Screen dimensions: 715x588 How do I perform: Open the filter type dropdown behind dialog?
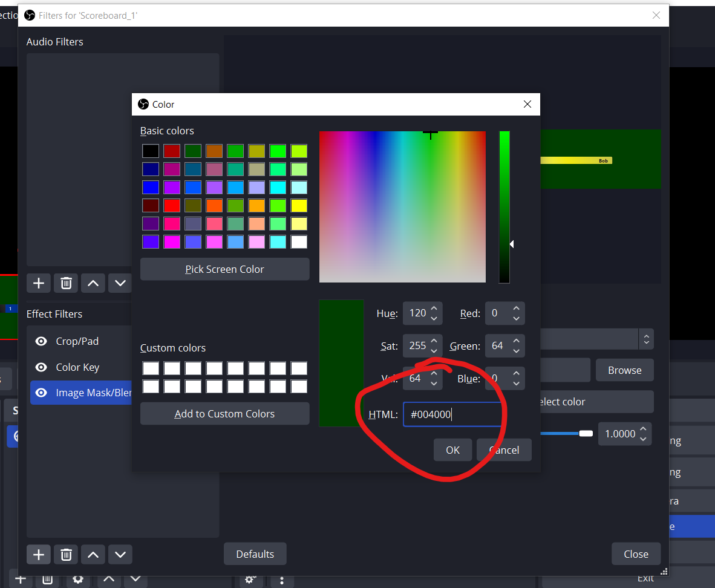coord(646,339)
